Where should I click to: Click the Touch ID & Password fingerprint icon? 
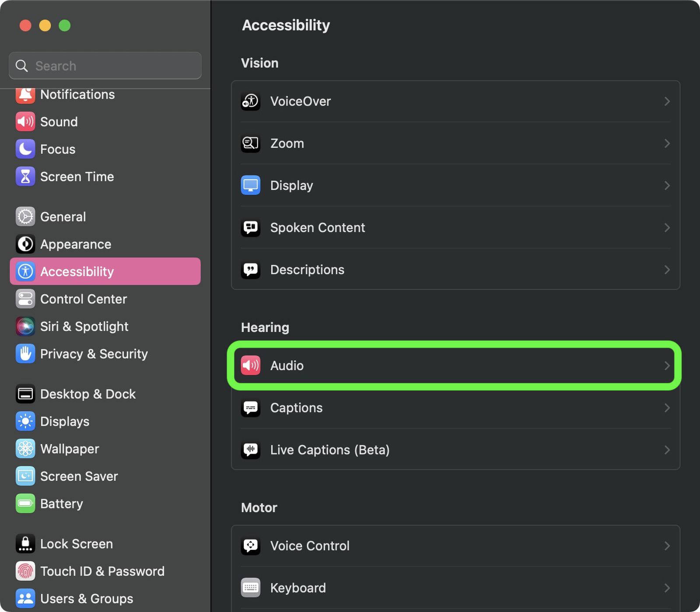[25, 571]
